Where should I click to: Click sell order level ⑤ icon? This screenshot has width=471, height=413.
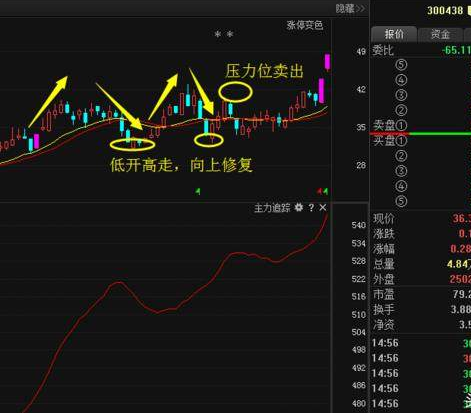pos(401,65)
